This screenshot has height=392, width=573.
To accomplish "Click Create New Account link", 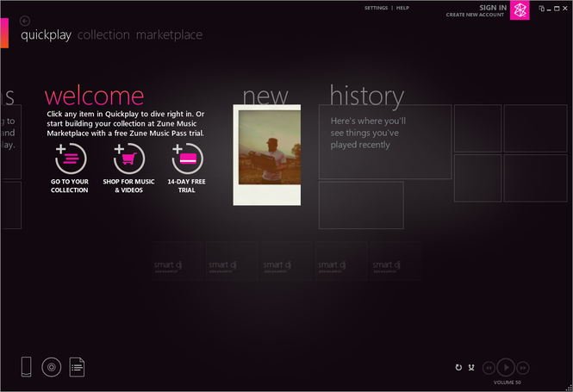I will [476, 15].
